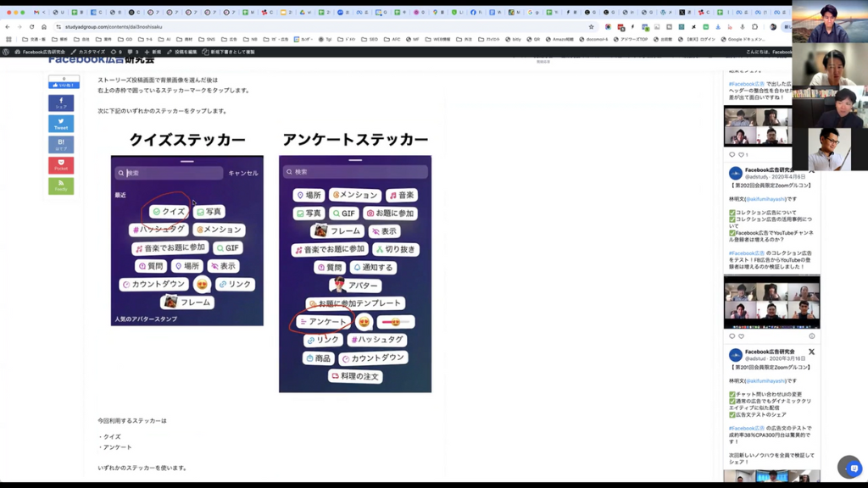
Task: Open the updates counter showing 9
Action: (x=116, y=52)
